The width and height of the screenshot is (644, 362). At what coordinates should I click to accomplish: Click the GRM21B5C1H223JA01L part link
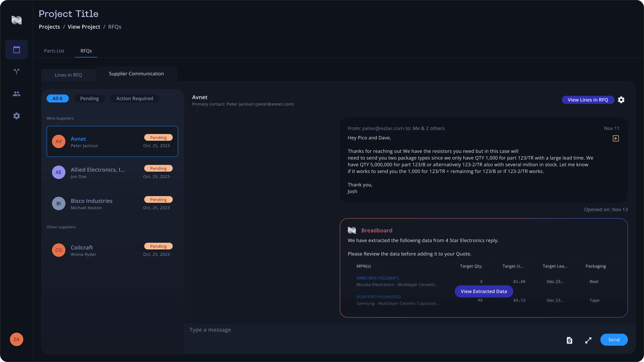[378, 278]
